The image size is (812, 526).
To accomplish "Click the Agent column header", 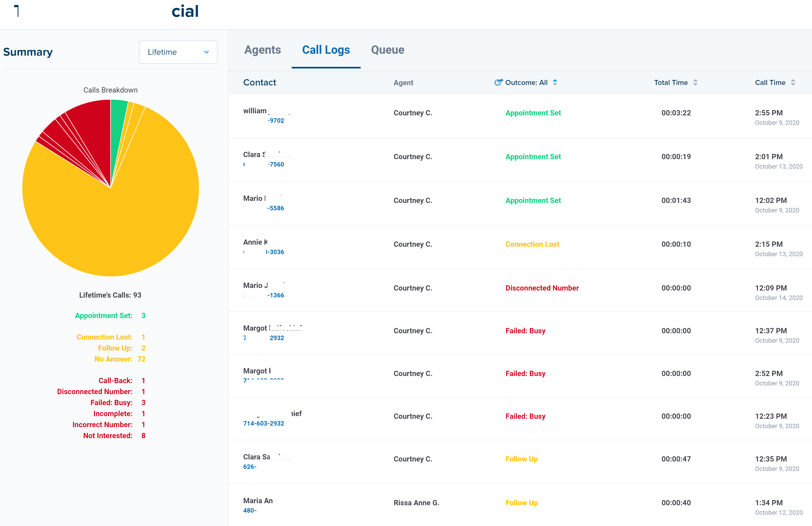I will pos(403,83).
